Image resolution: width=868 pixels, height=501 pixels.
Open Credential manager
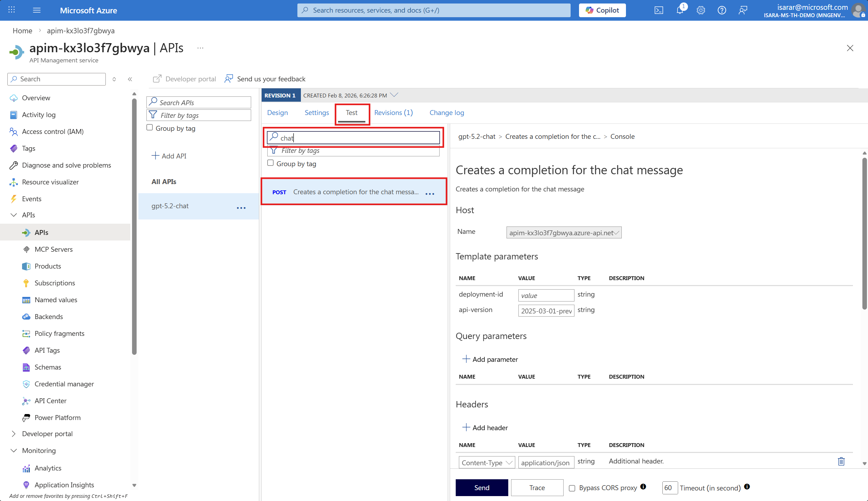coord(64,384)
